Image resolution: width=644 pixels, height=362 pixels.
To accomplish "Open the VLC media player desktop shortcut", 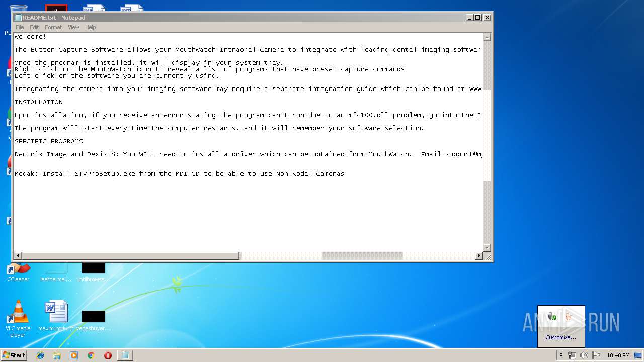I will 18,319.
